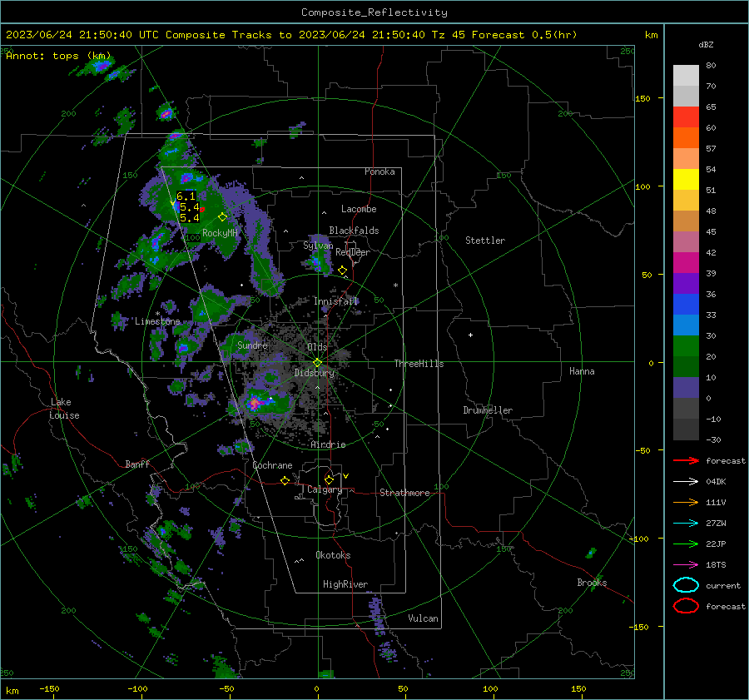Image resolution: width=749 pixels, height=700 pixels.
Task: Click the Strathmore map label
Action: pyautogui.click(x=404, y=493)
